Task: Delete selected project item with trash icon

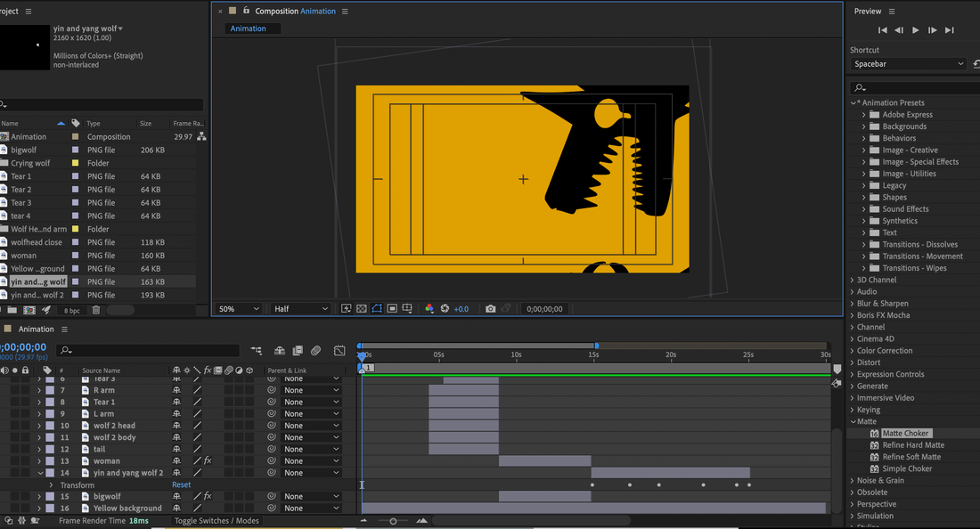Action: point(95,310)
